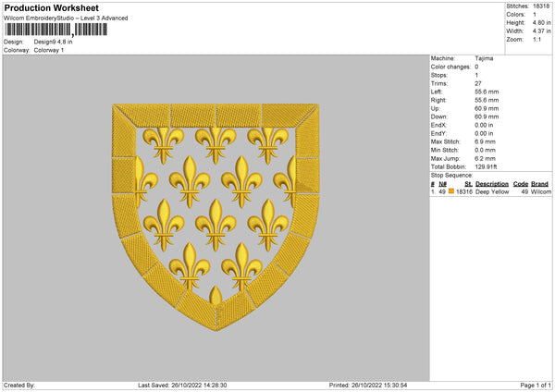Click design name 'Design9 4,8 in'
The image size is (555, 392).
(53, 42)
